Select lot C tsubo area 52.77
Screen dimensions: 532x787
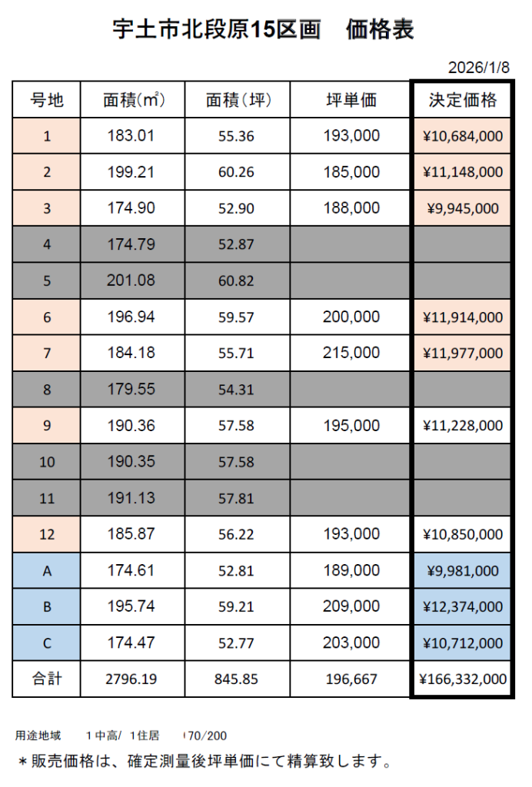point(236,643)
